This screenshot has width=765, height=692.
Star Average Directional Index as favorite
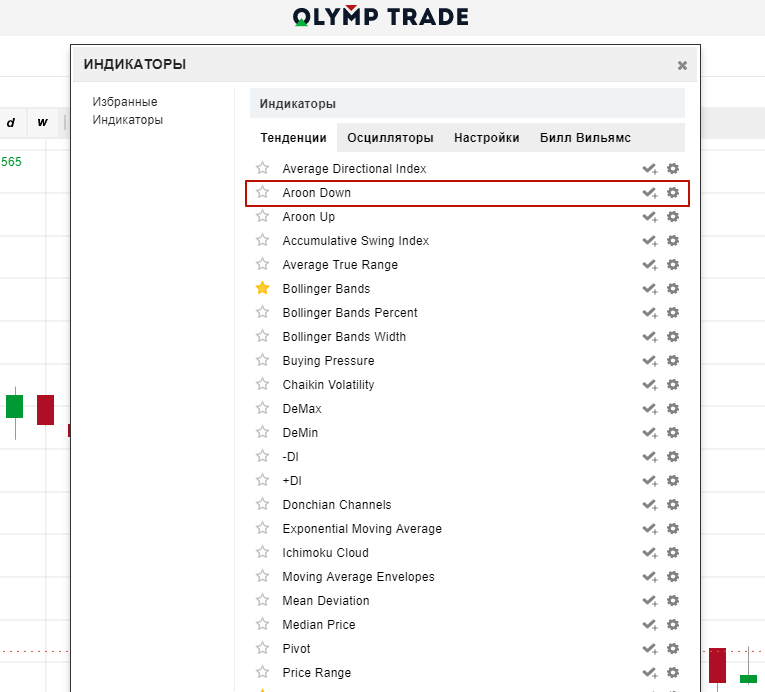tap(263, 168)
